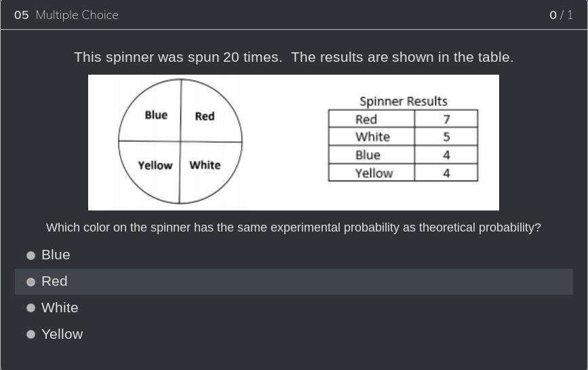Click the experimental probability question text
This screenshot has height=370, width=588.
pos(294,227)
